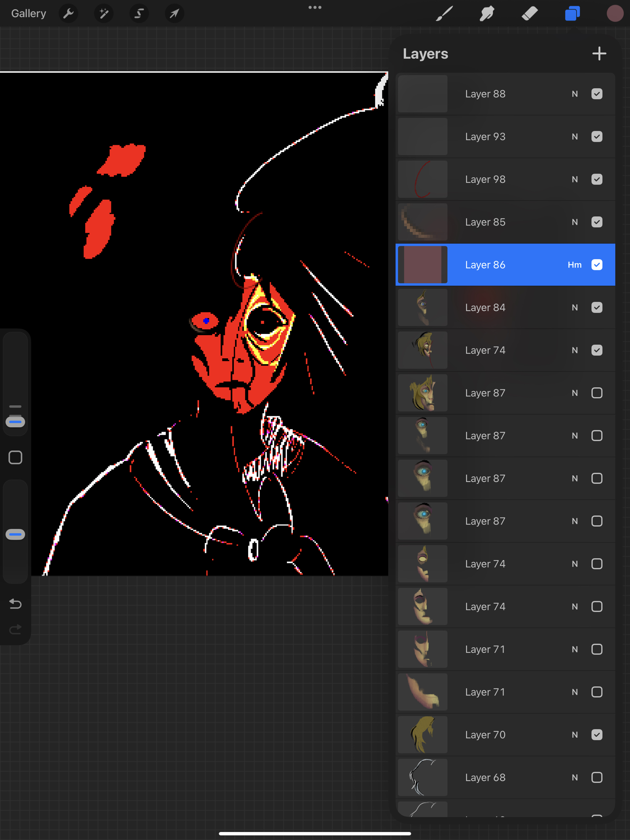The image size is (630, 840).
Task: Open blend mode N on Layer 84
Action: tap(575, 308)
